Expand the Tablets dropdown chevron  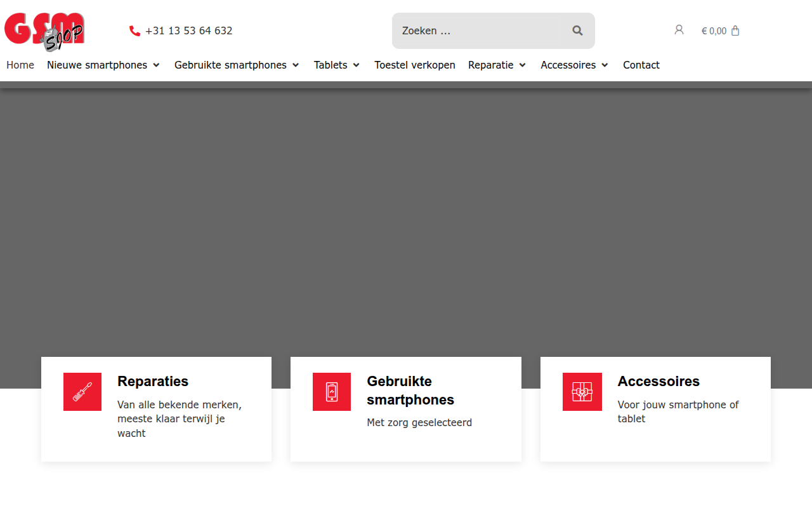pos(357,65)
